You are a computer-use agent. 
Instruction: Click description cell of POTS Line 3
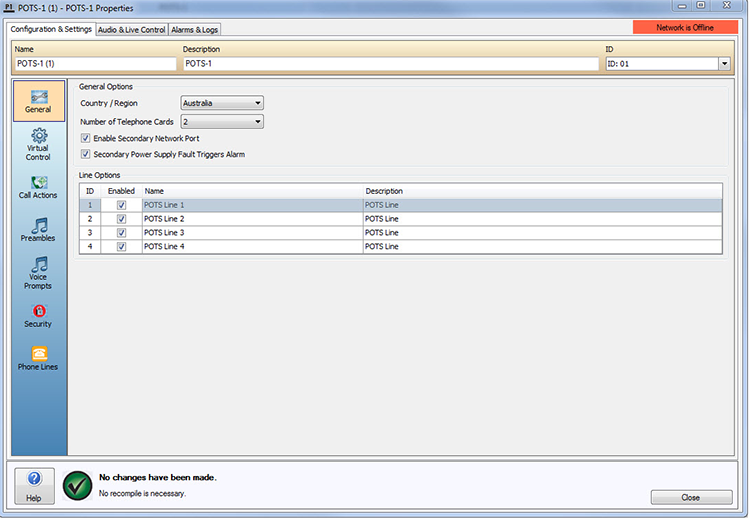point(542,233)
